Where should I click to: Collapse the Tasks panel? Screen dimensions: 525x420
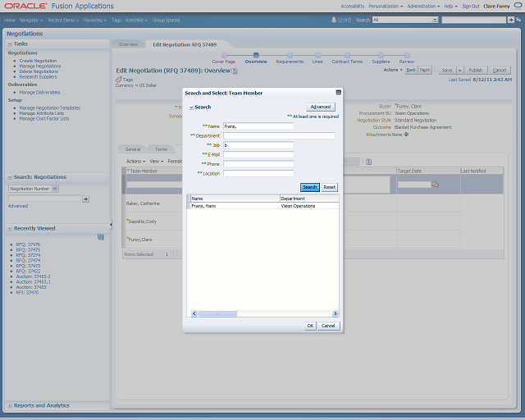[10, 43]
